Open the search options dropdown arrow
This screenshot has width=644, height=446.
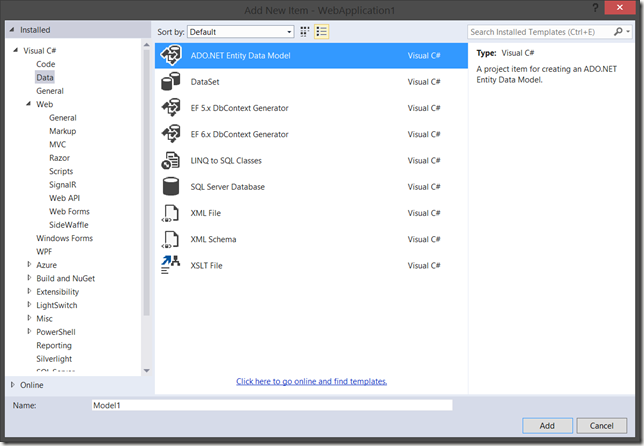(628, 32)
